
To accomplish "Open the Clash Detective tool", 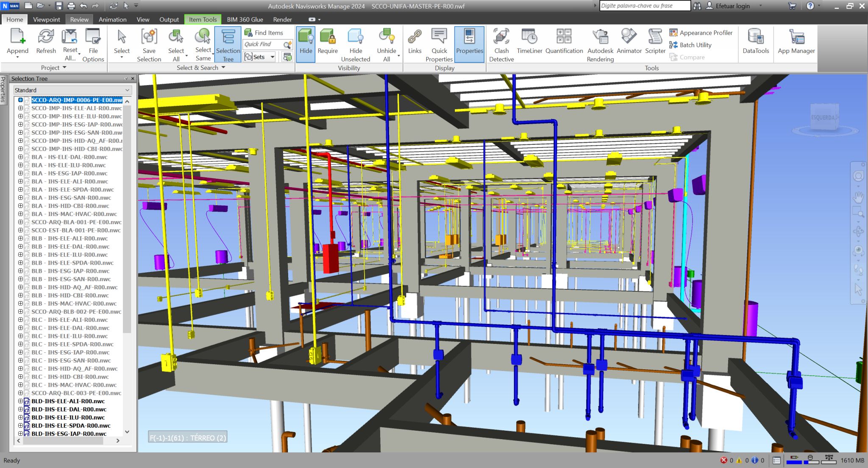I will coord(501,44).
